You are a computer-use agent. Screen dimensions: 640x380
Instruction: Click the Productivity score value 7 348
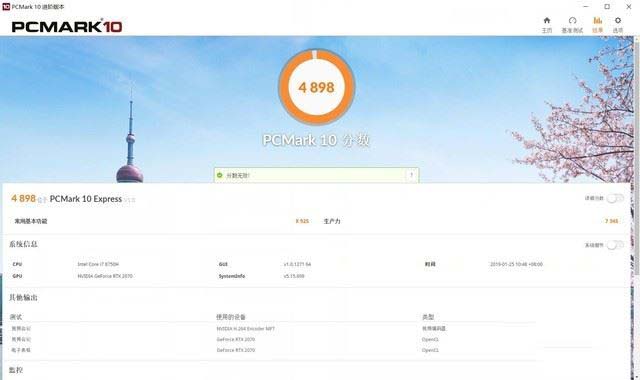611,221
